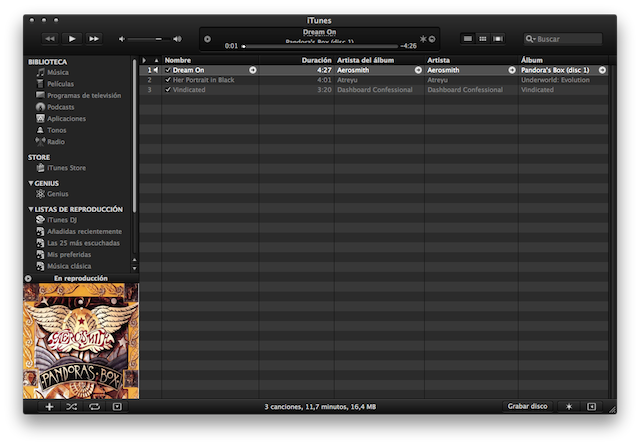This screenshot has width=640, height=446.
Task: Show Genius sidebar with bottom-right button
Action: pos(591,406)
